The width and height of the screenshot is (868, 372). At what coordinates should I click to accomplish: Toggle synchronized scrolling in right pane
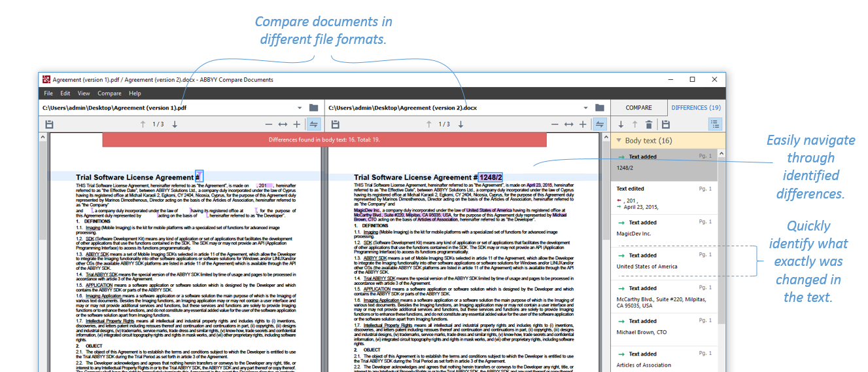(x=599, y=124)
